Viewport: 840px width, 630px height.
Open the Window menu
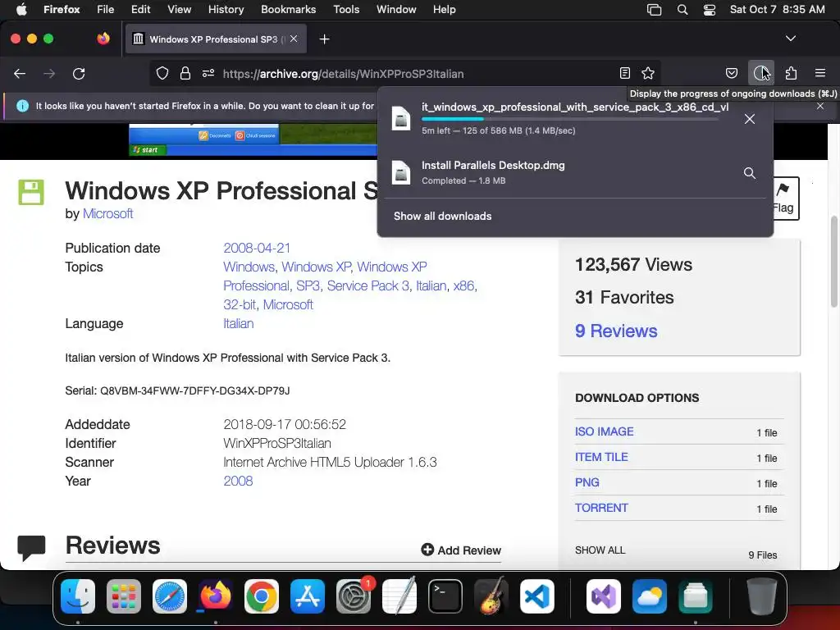click(396, 9)
